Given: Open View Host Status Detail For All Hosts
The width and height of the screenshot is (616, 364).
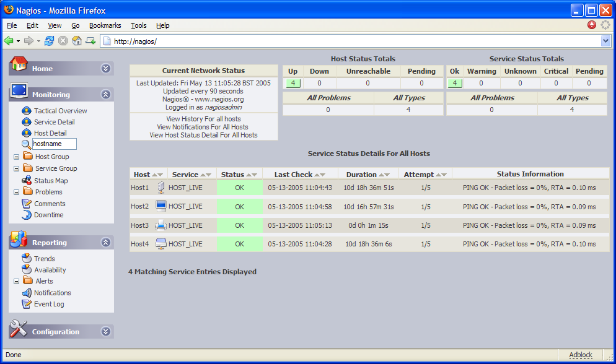Looking at the screenshot, I should [203, 135].
